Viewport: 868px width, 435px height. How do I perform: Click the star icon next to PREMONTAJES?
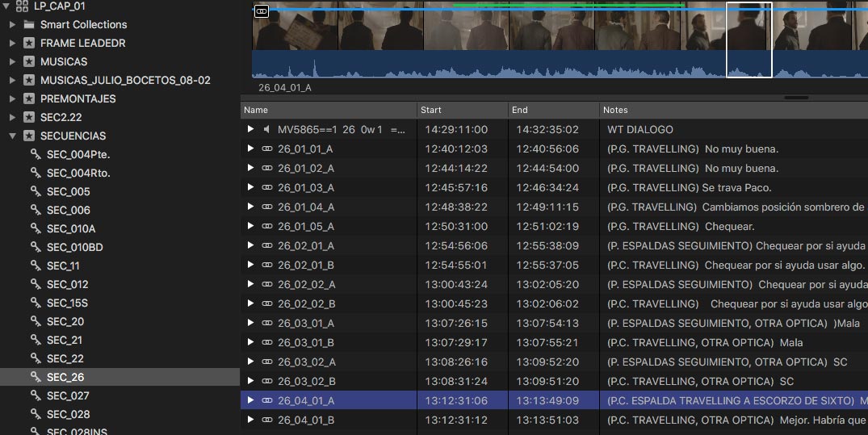[29, 98]
